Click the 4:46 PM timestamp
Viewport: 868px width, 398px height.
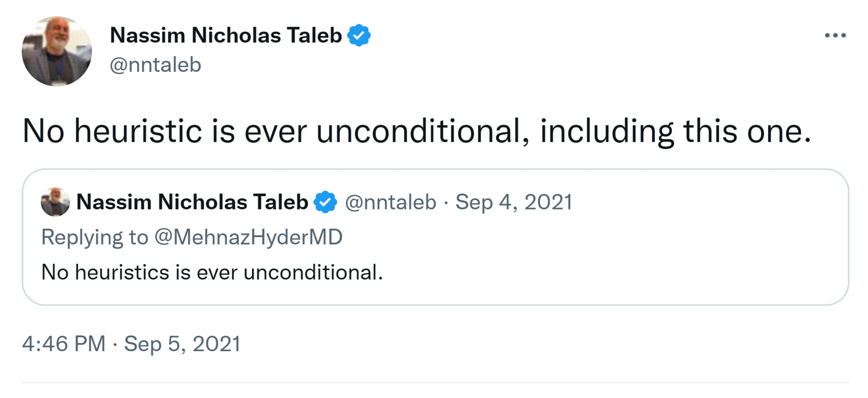coord(64,344)
